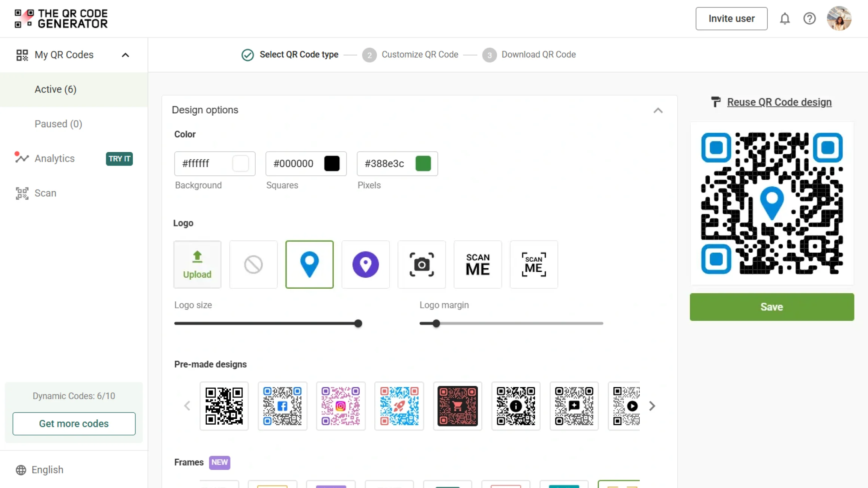Open Reuse QR Code design link
Screen dimensions: 868x488
[x=779, y=102]
